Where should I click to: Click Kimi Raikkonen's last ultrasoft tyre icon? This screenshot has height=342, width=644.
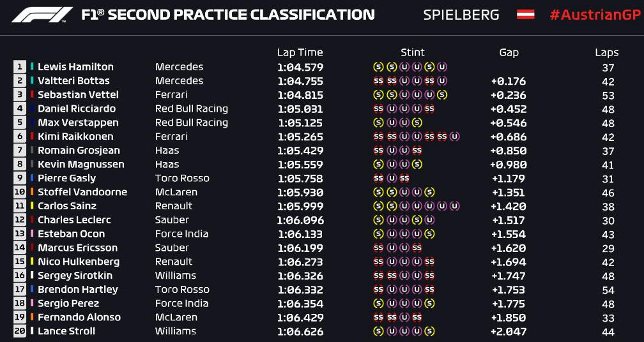click(454, 137)
